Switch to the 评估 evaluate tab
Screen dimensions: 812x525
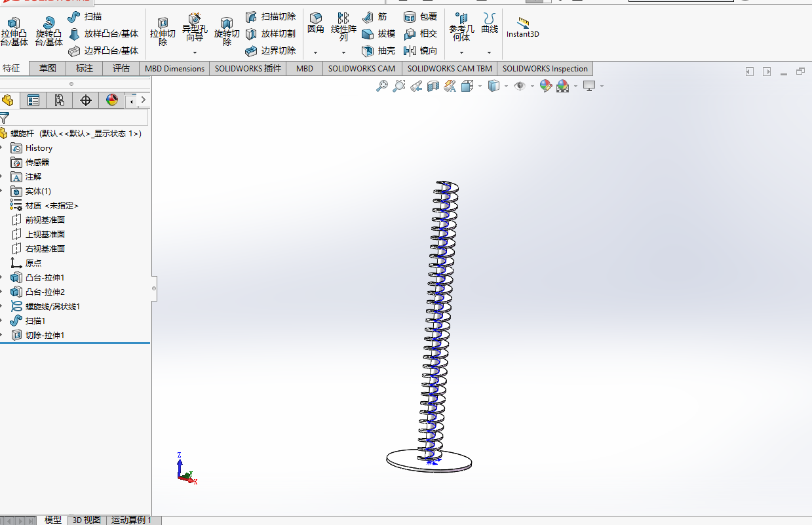point(121,68)
